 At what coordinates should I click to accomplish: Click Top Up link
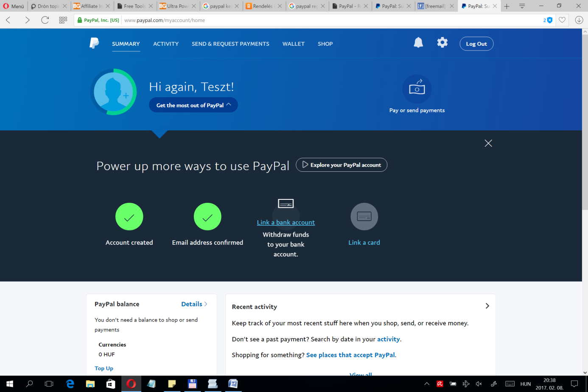pos(104,368)
